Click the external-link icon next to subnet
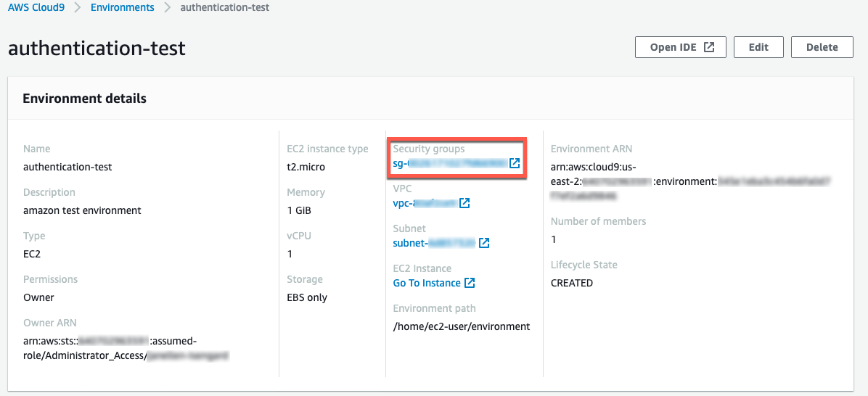868x396 pixels. pos(484,243)
